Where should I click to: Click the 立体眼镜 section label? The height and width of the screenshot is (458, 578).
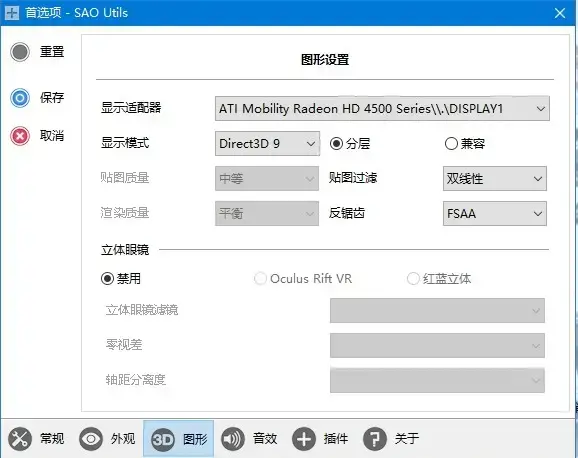coord(125,250)
